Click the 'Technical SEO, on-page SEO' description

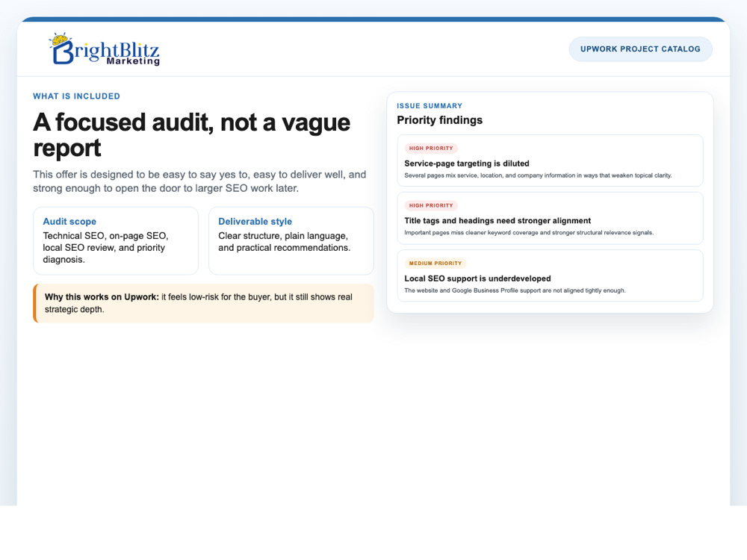[106, 248]
